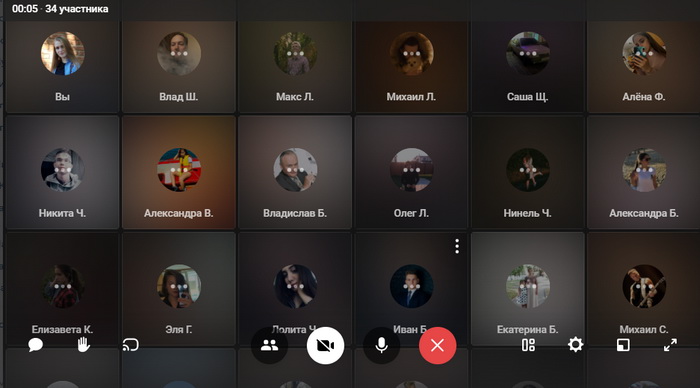Click the name label Александра В.
This screenshot has height=388, width=700.
pyautogui.click(x=179, y=213)
